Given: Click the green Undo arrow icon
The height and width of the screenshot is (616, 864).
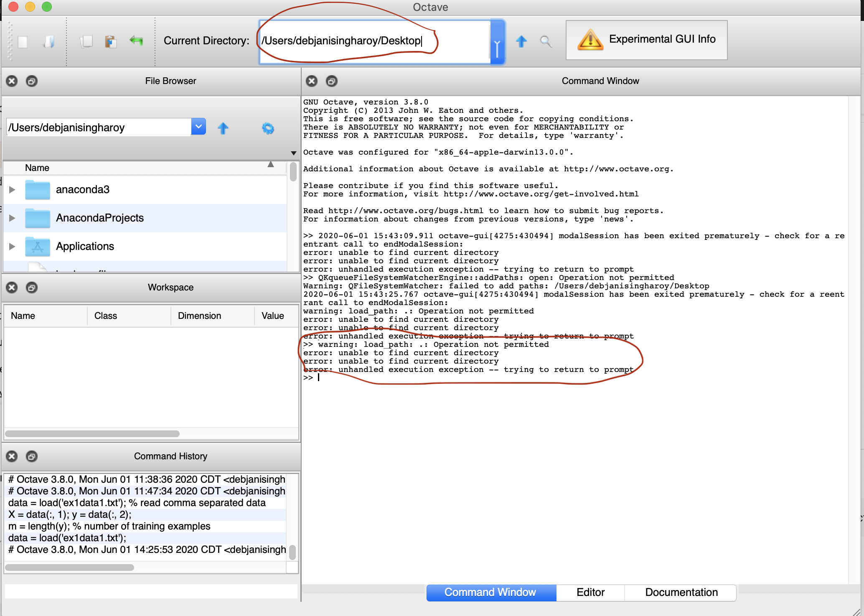Looking at the screenshot, I should (136, 41).
